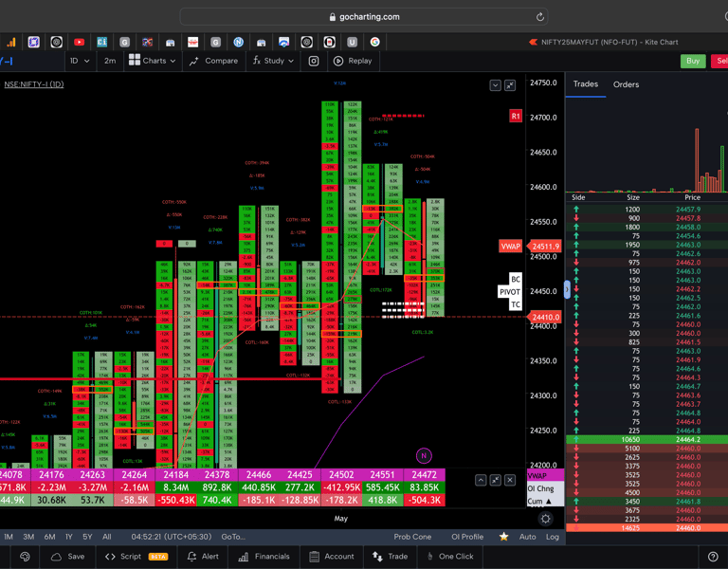
Task: Select the 2m interval button
Action: tap(110, 61)
